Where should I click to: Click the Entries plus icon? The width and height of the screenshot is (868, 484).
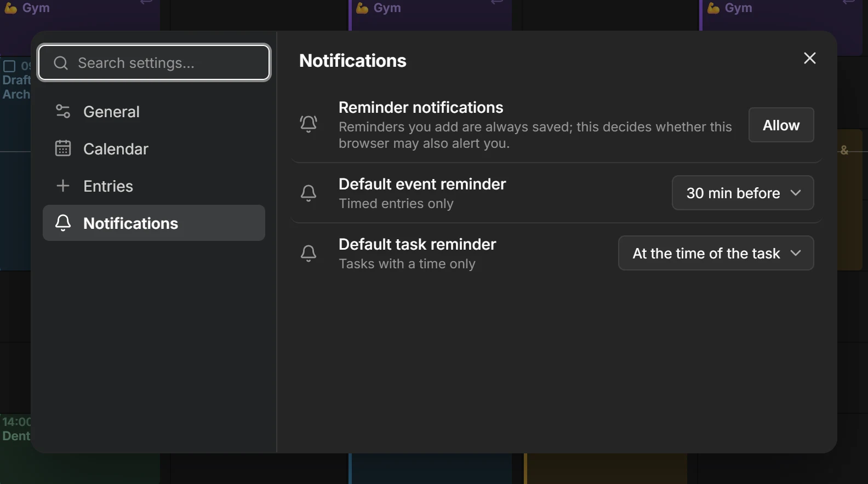63,186
